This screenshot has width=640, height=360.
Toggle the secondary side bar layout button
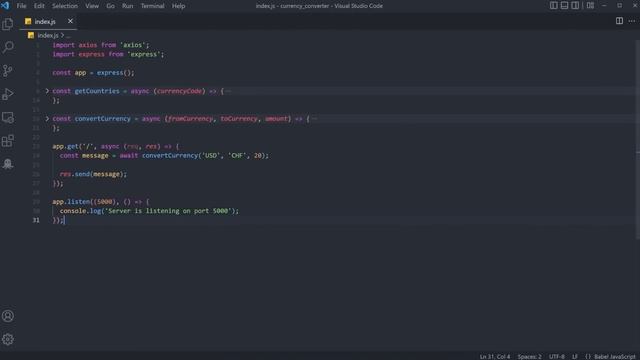(575, 6)
